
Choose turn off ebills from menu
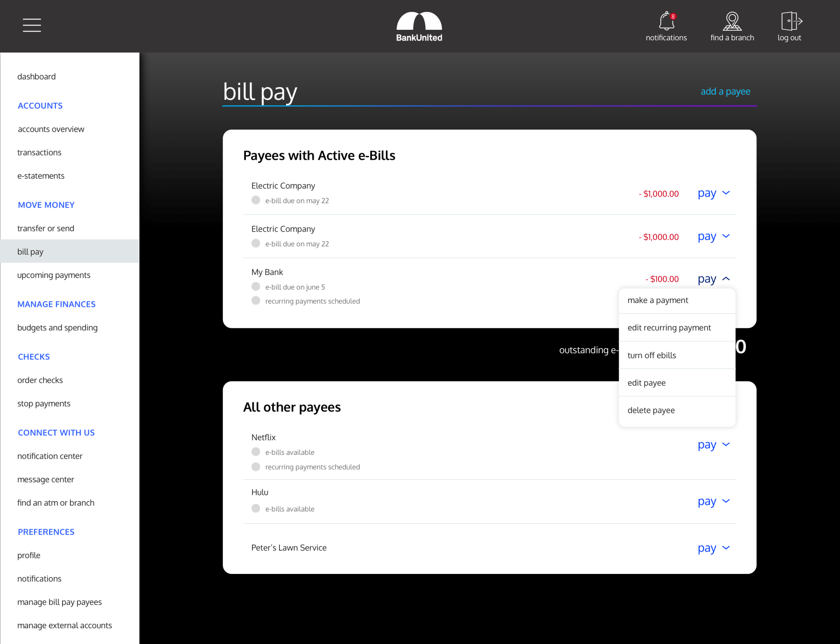[651, 355]
